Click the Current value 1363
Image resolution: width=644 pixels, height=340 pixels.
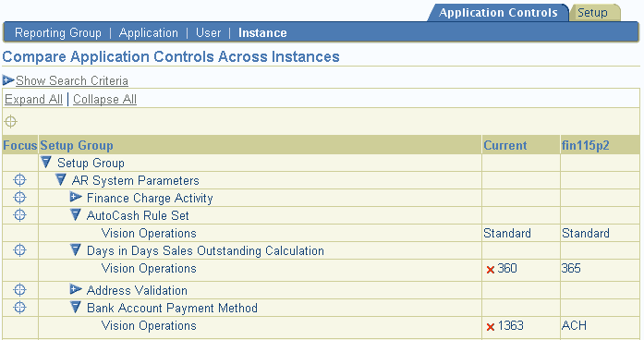tap(511, 325)
